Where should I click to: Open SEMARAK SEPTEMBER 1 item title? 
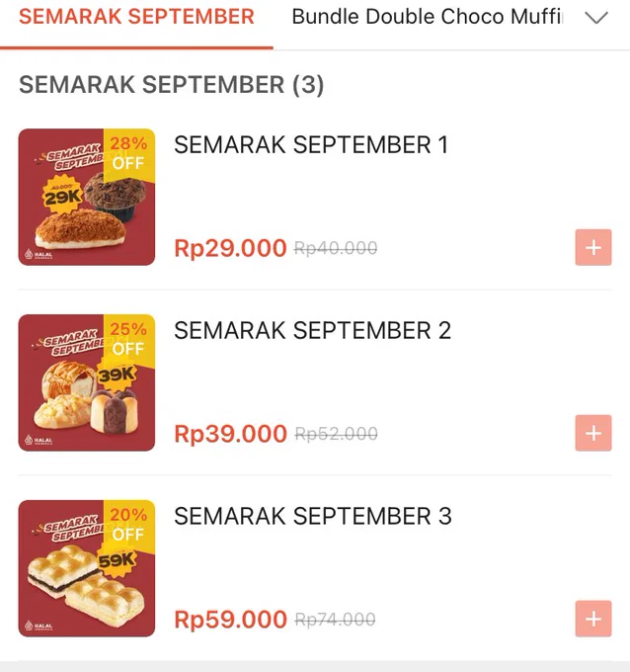point(311,144)
